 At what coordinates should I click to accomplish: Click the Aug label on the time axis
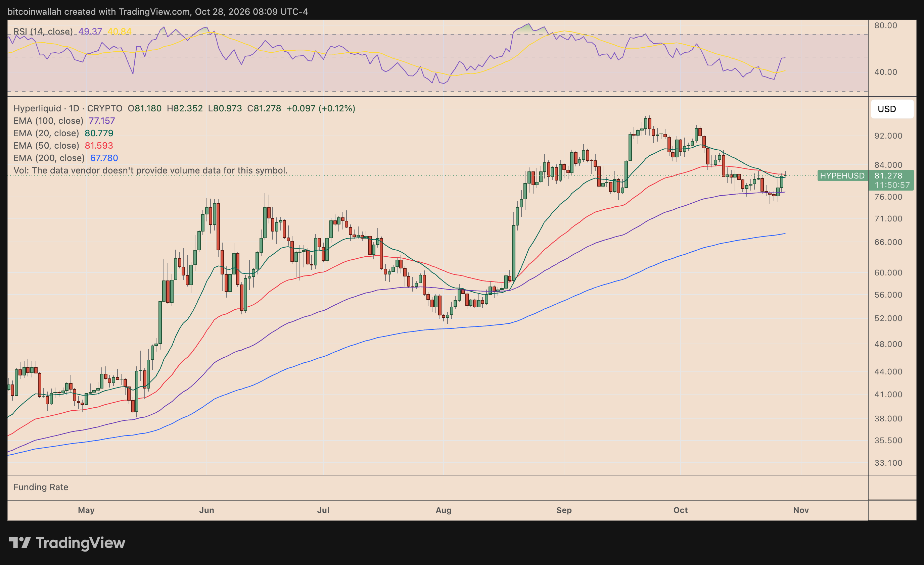pos(444,510)
